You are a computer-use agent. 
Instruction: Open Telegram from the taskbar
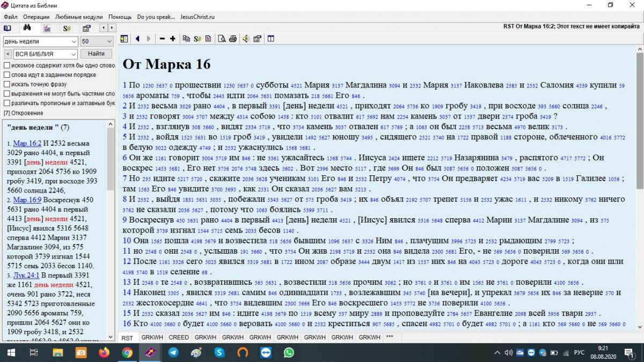[x=173, y=352]
